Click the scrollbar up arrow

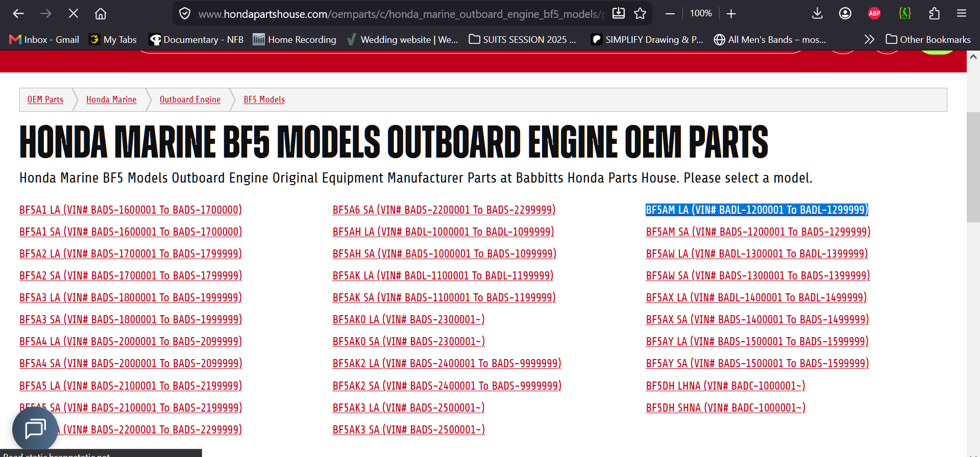(x=973, y=57)
